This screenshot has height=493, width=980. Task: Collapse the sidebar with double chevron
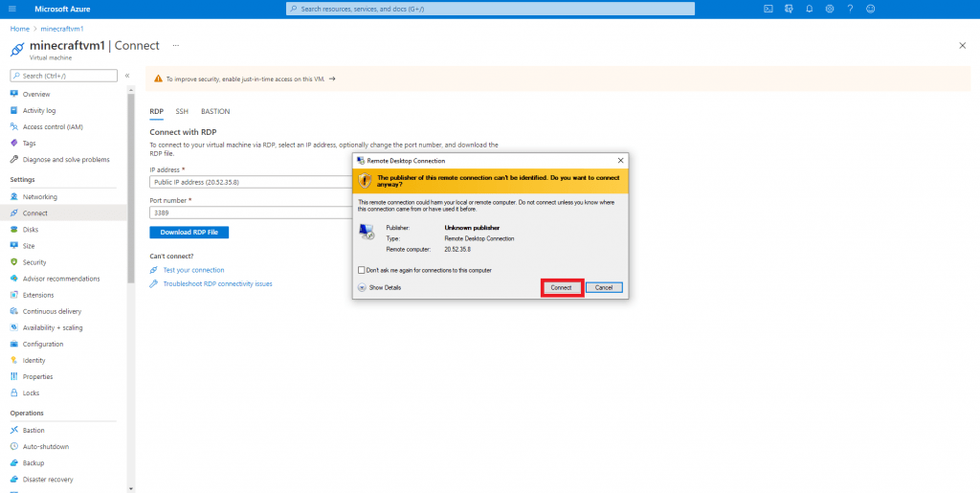pos(127,76)
